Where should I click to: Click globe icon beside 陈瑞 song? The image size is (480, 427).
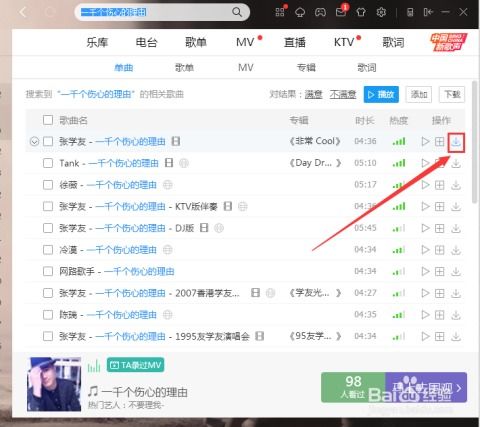pyautogui.click(x=167, y=315)
